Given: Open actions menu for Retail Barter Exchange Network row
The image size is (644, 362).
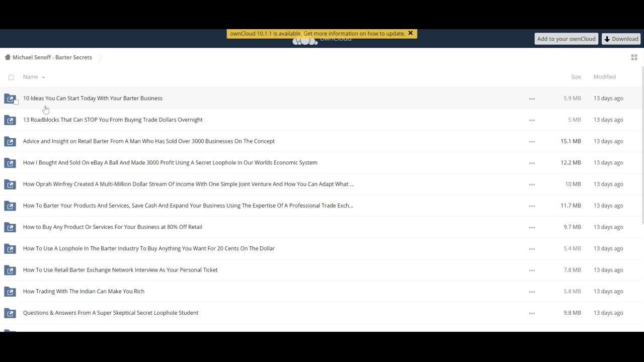Looking at the screenshot, I should [x=532, y=270].
